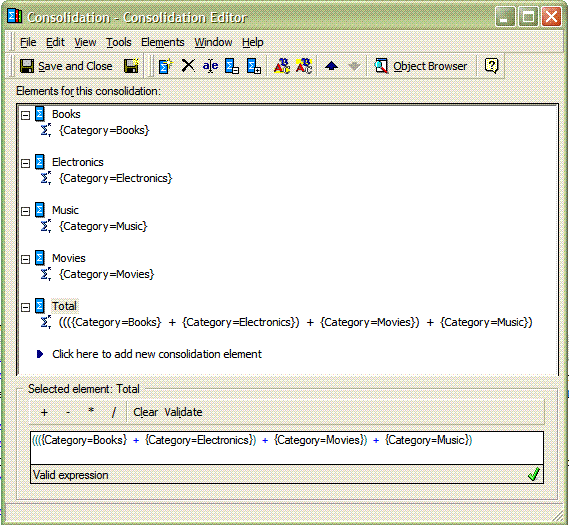569x525 pixels.
Task: Move element up with the arrow icon
Action: pos(331,66)
